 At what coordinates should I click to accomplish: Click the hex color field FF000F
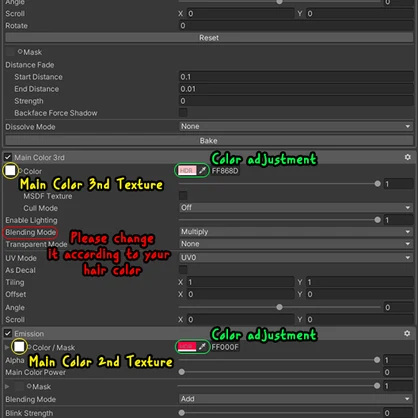click(x=225, y=347)
